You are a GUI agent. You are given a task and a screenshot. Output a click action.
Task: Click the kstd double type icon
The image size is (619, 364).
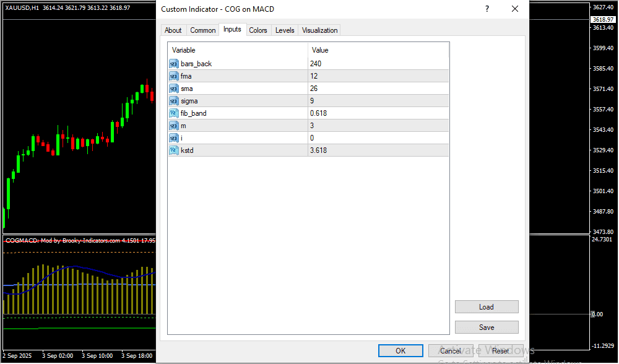(x=173, y=150)
